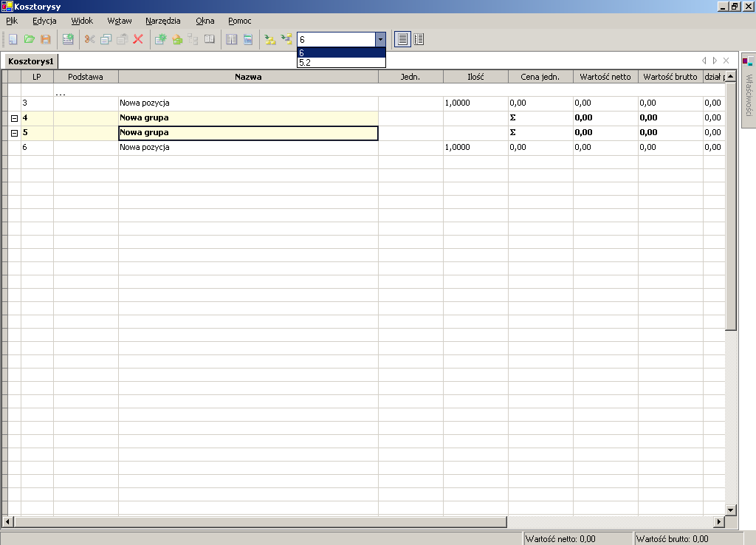Click the first green-arrow yellow boxes icon
The image size is (756, 545).
(270, 40)
